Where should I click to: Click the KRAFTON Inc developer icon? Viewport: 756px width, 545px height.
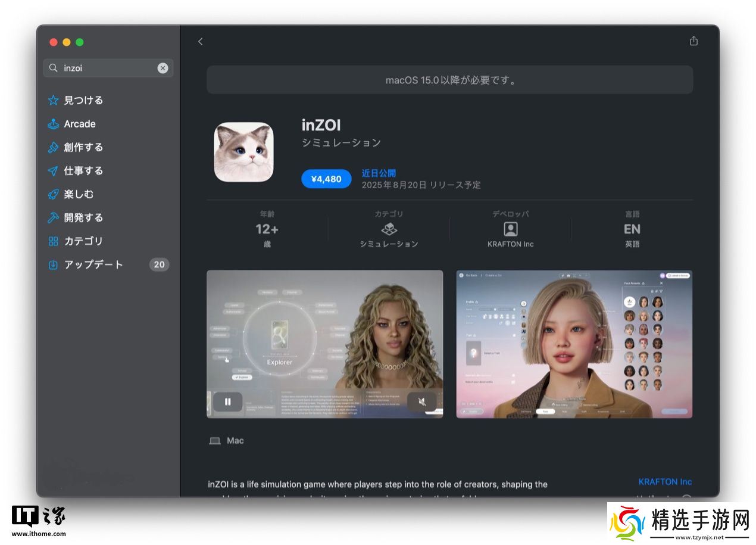(x=510, y=229)
